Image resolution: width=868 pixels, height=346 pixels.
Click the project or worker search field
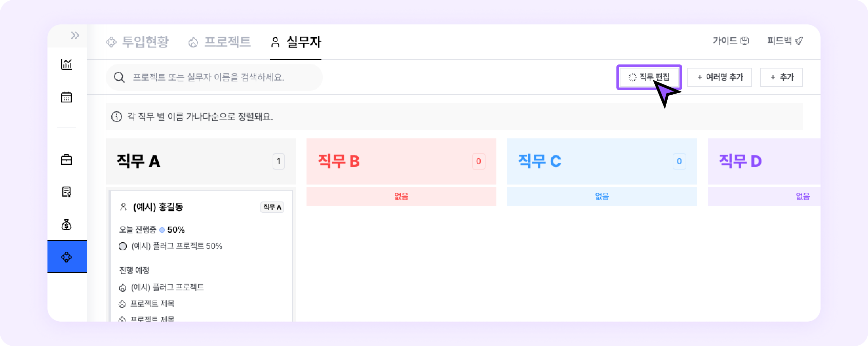[214, 77]
